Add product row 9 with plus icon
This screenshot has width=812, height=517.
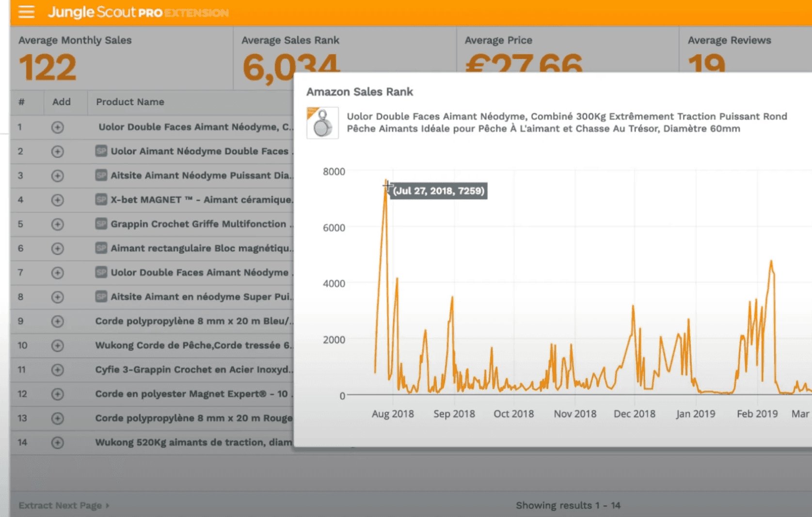[x=57, y=321]
